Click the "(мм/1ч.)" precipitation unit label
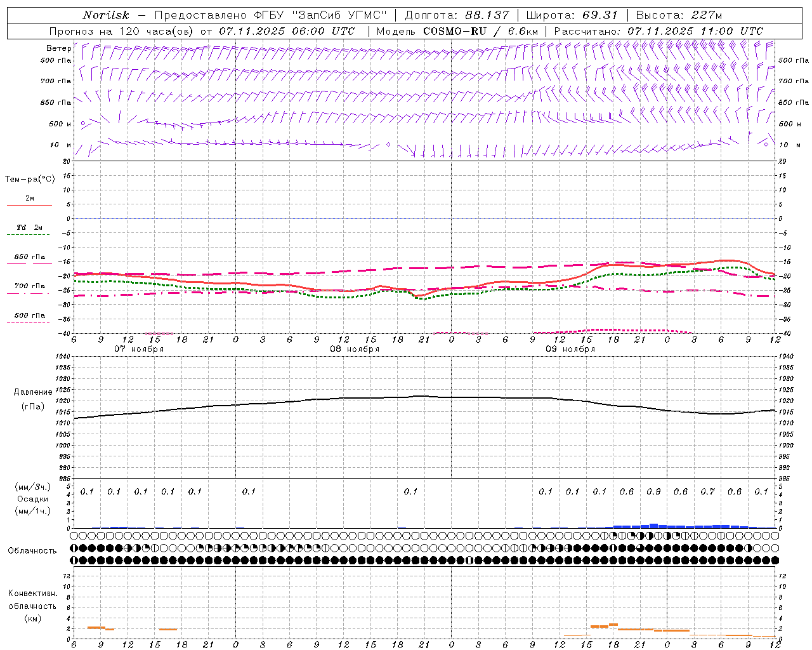The image size is (812, 650). tap(33, 511)
